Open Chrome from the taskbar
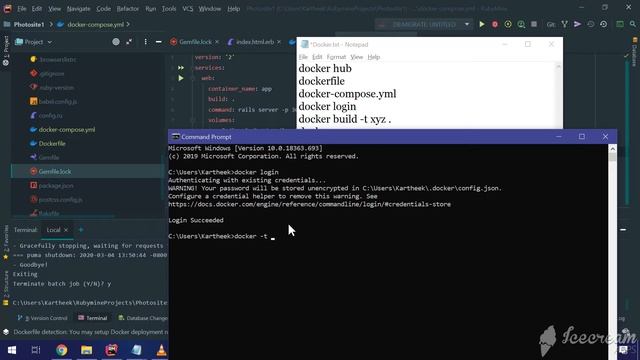Screen dimensions: 640x360 [62, 350]
